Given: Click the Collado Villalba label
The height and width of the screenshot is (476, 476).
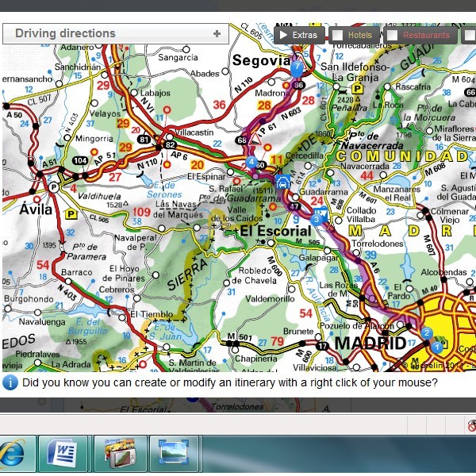Looking at the screenshot, I should (361, 215).
